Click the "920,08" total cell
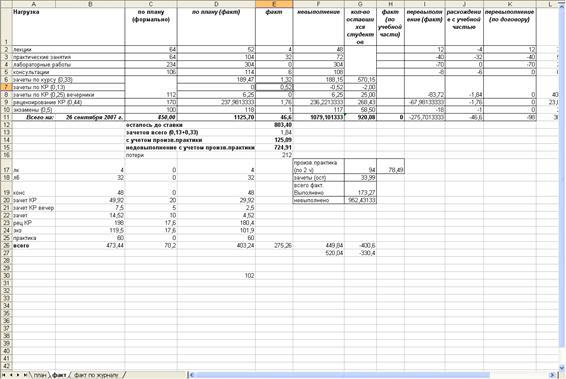 (360, 117)
